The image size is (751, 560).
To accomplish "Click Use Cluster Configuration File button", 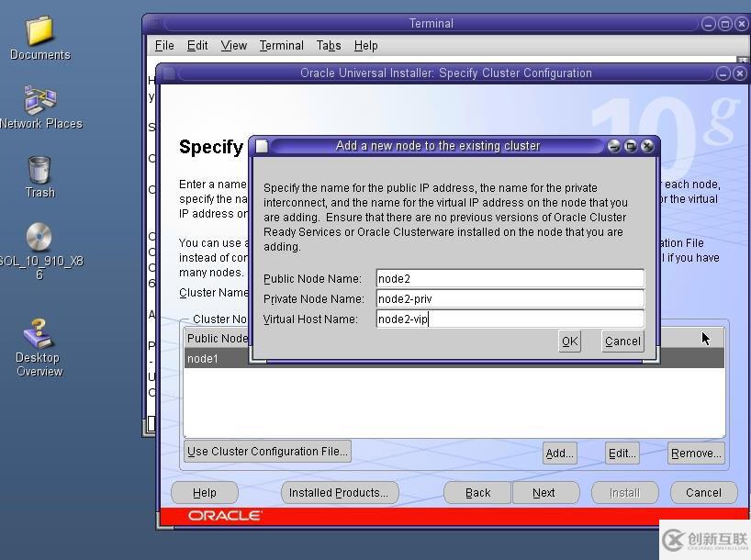I will click(x=267, y=452).
